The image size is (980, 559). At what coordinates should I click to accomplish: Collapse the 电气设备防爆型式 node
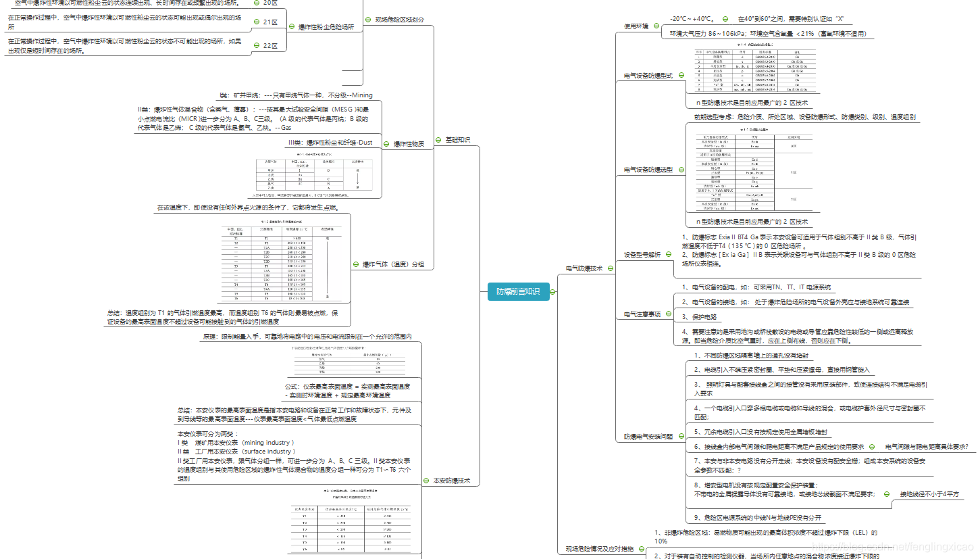680,76
